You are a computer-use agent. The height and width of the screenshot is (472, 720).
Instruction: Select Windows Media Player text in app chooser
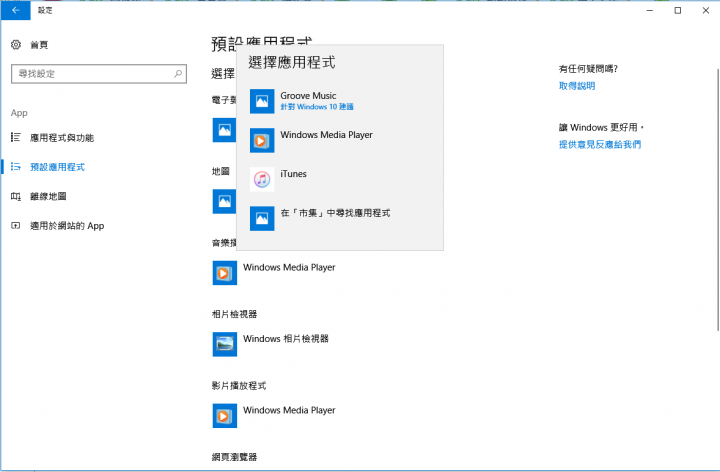(x=326, y=135)
